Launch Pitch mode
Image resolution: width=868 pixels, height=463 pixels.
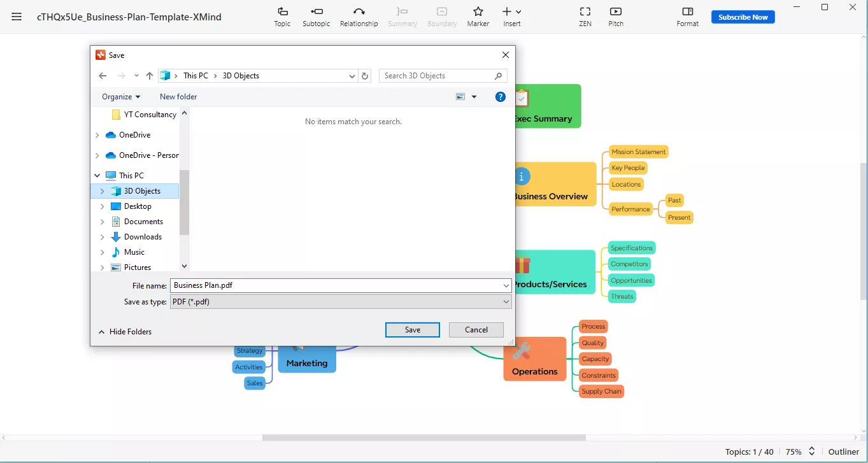(x=615, y=17)
